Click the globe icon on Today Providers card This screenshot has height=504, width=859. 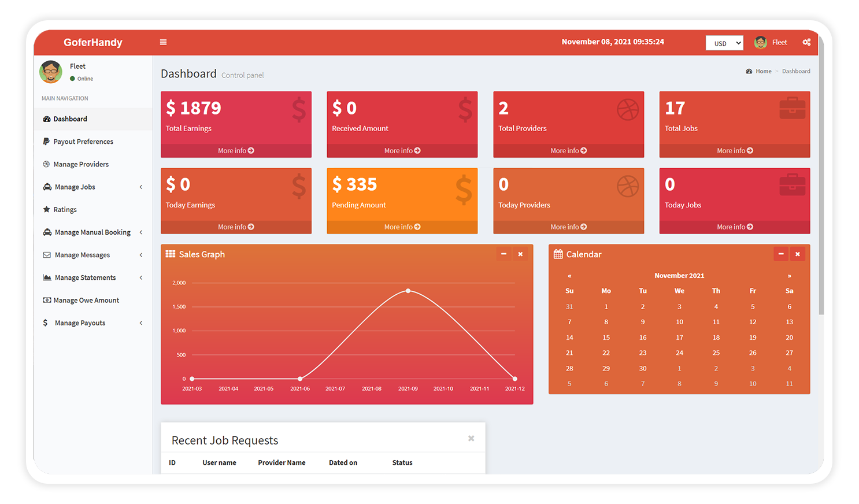628,186
